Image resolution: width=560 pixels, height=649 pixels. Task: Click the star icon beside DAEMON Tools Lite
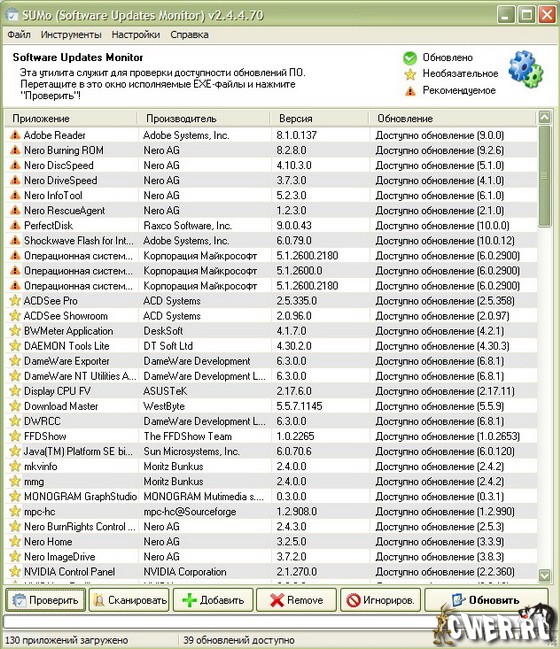pyautogui.click(x=15, y=346)
